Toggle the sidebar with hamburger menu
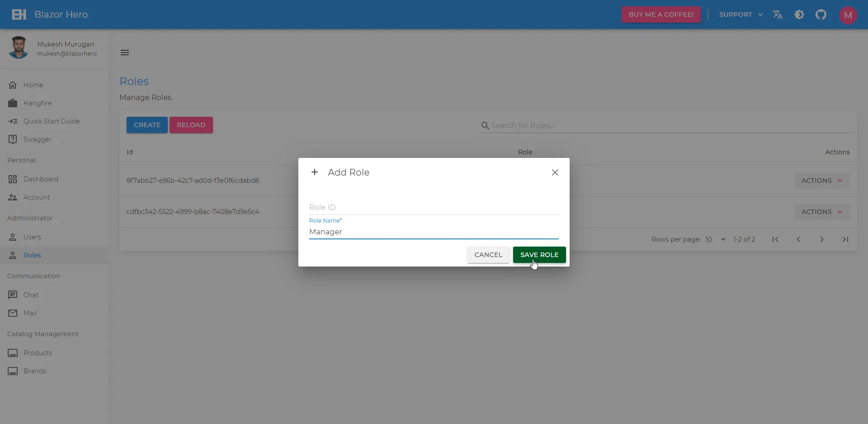The width and height of the screenshot is (868, 424). click(125, 52)
